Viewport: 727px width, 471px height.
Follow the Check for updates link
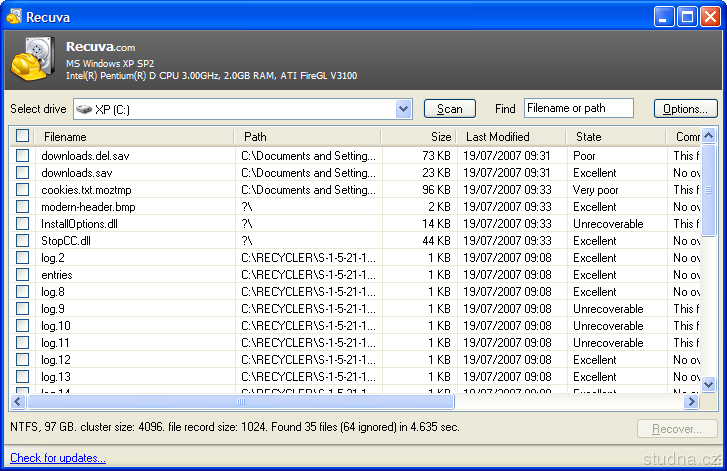(57, 458)
